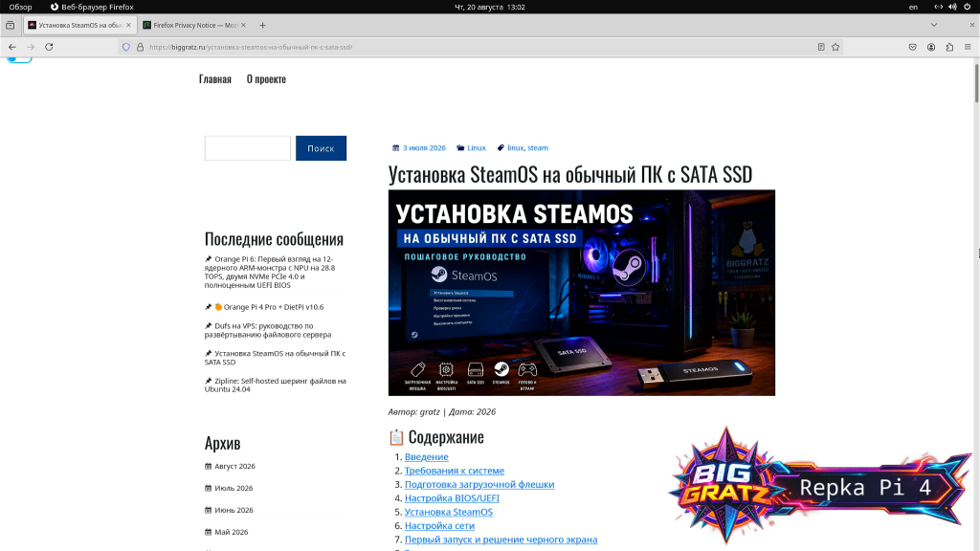Open the Firefox account icon
The image size is (980, 551).
(931, 47)
